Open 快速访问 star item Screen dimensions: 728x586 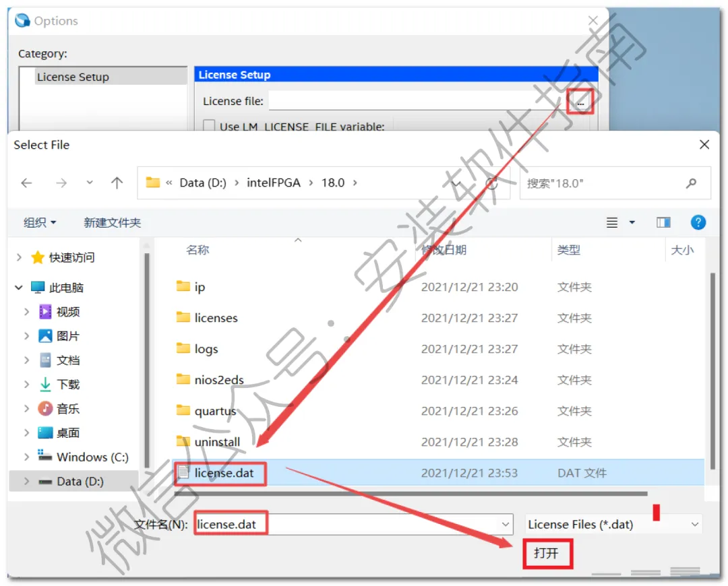(63, 257)
